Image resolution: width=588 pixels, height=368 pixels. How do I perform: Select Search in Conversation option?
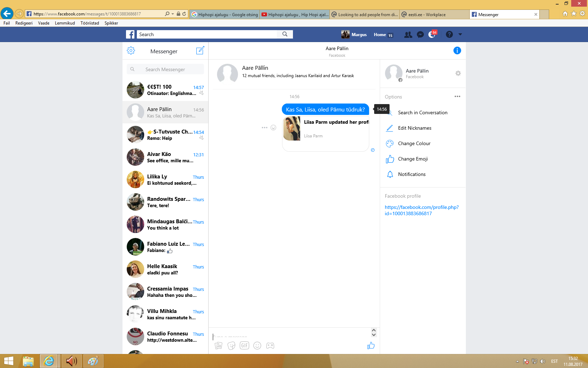coord(423,113)
